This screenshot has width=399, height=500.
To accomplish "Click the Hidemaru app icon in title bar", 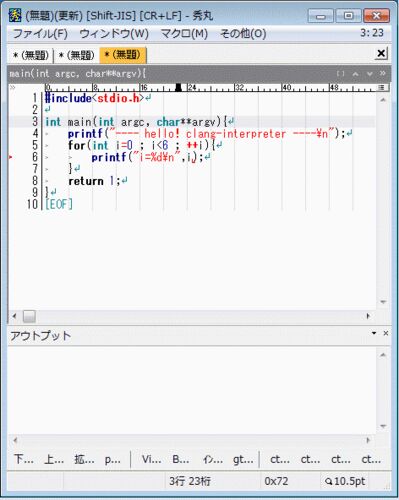I will (15, 15).
